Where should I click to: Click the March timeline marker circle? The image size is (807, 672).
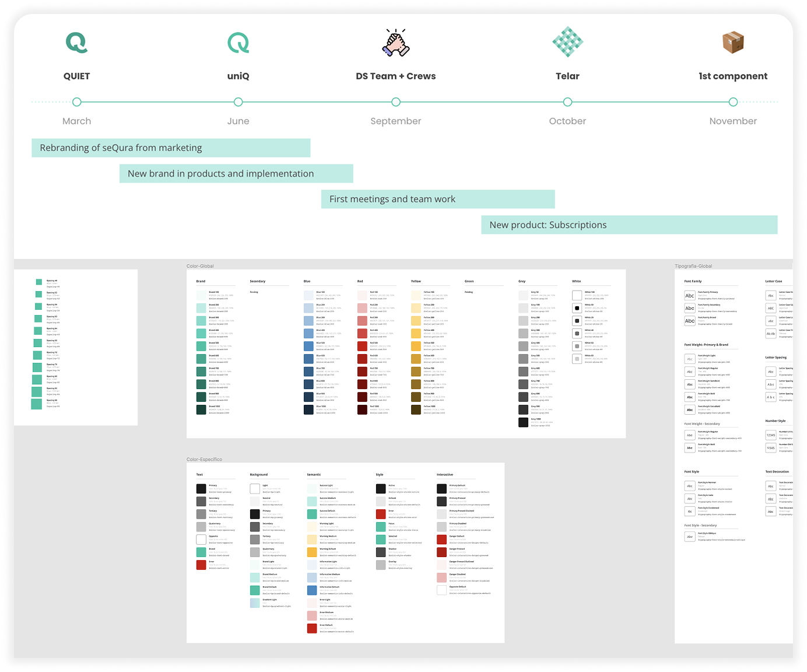pyautogui.click(x=76, y=102)
